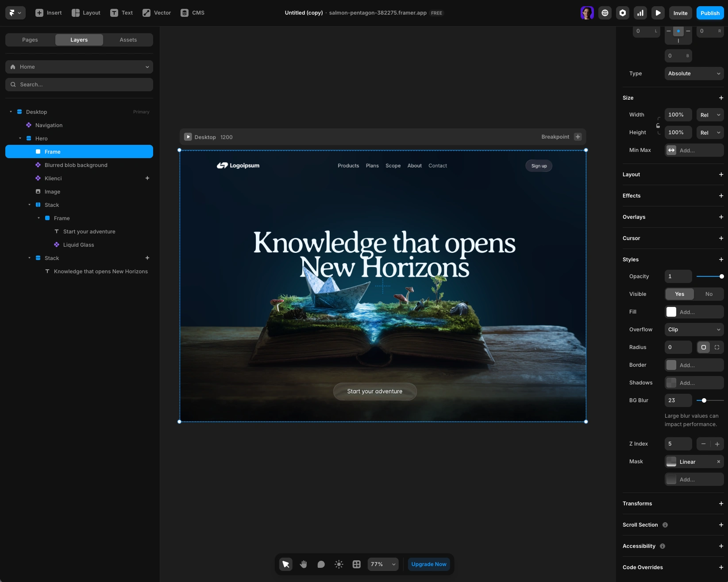Click the globe site settings icon
The height and width of the screenshot is (582, 728).
tap(605, 13)
